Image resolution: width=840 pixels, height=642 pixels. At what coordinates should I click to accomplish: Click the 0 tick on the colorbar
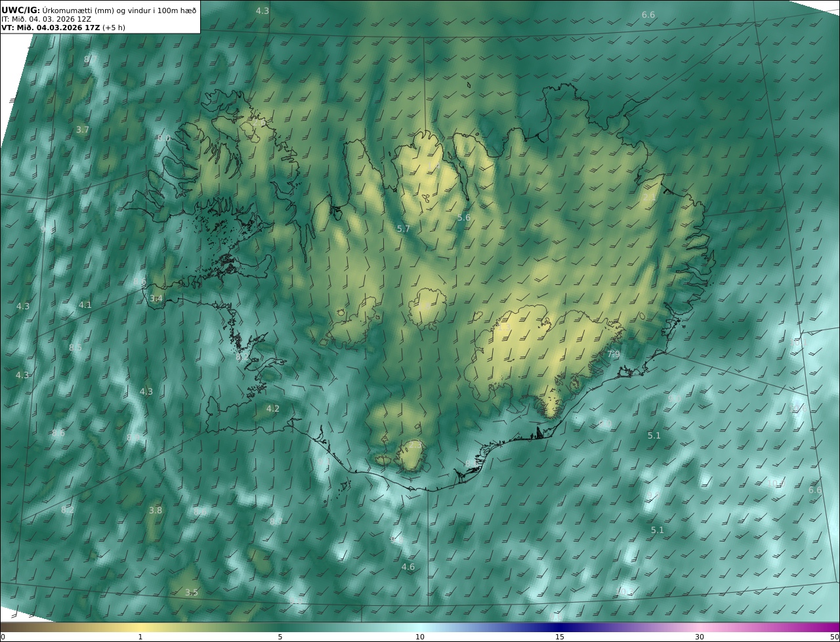pyautogui.click(x=3, y=637)
